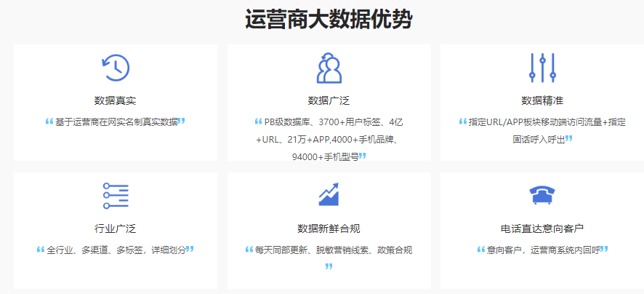Click the 数据真实 card title
Image resolution: width=644 pixels, height=294 pixels.
click(115, 100)
